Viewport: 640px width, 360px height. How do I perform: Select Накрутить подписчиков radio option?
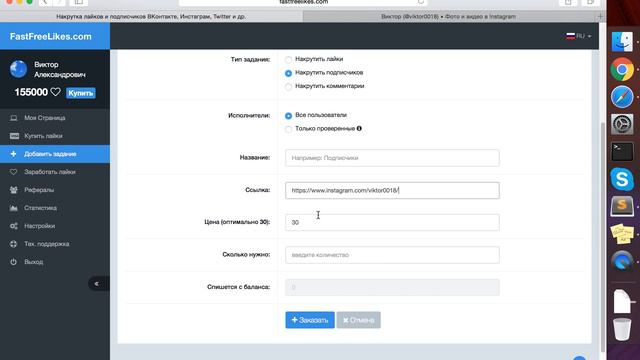pos(288,73)
